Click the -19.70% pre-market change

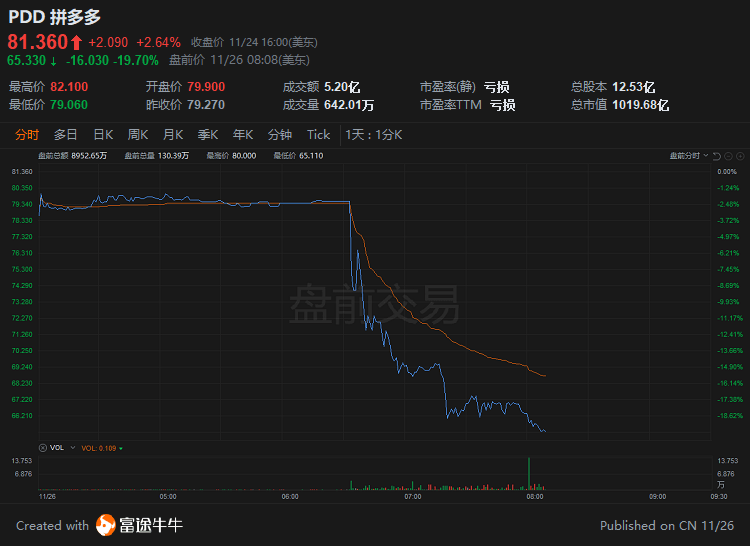click(136, 61)
